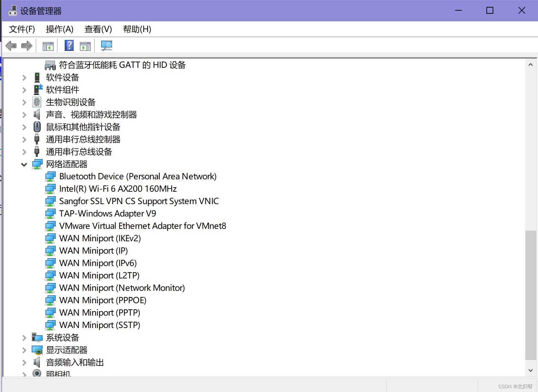This screenshot has width=538, height=392.
Task: Select WAN Miniport (L2TP)
Action: pos(99,275)
